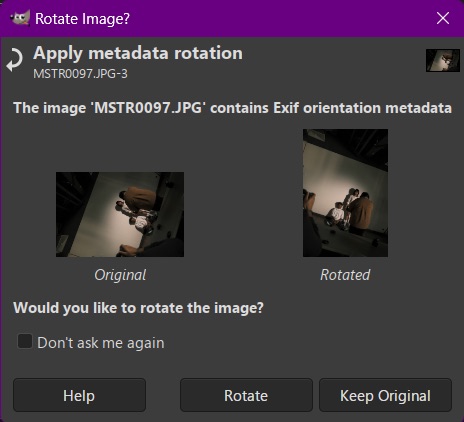This screenshot has height=422, width=464.
Task: Click the "Would you like to rotate" question
Action: click(x=138, y=308)
